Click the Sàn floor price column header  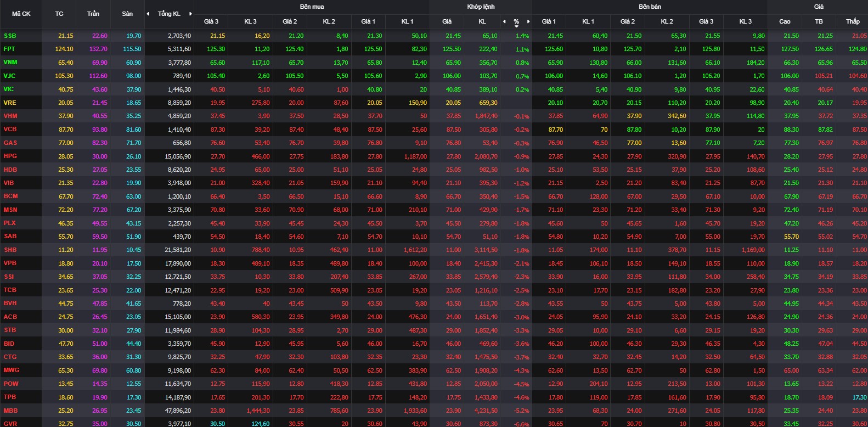[x=127, y=14]
